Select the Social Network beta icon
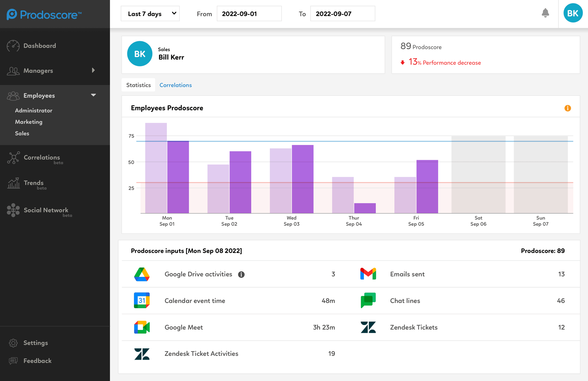588x381 pixels. (x=13, y=210)
